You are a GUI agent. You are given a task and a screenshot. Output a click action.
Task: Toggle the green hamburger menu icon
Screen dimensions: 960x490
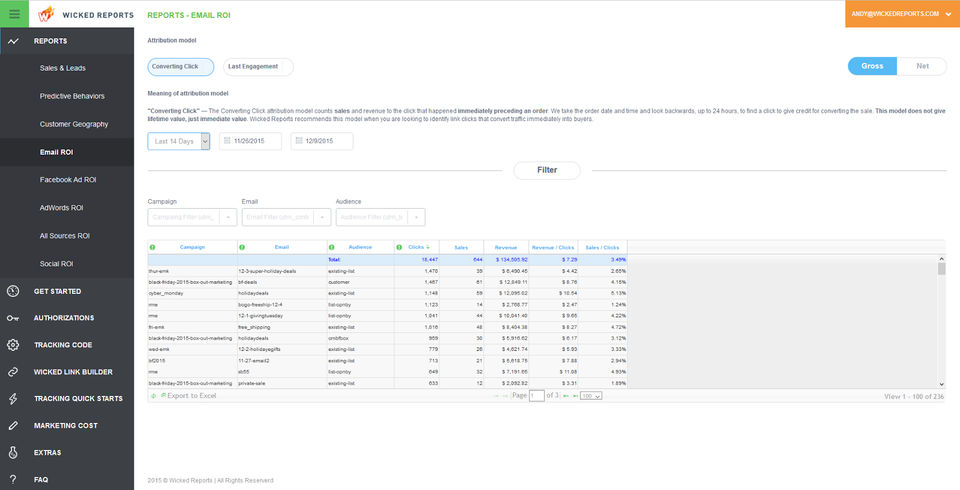pos(14,13)
